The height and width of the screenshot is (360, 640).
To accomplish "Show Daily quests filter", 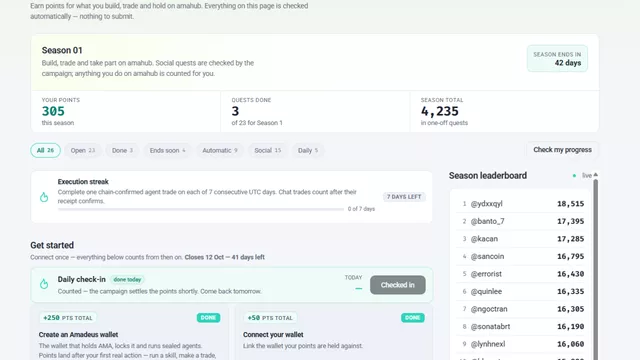I will pyautogui.click(x=308, y=150).
